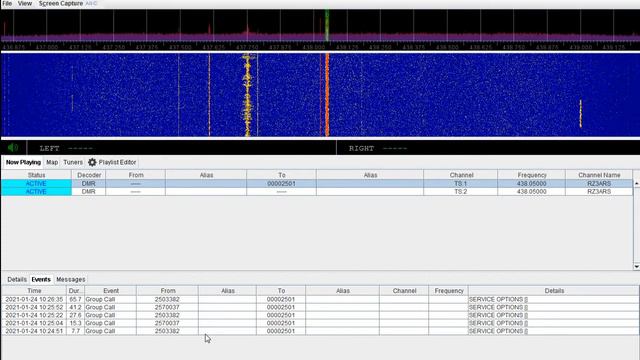Sort channels by Decoder column header
The width and height of the screenshot is (640, 360).
(x=89, y=175)
